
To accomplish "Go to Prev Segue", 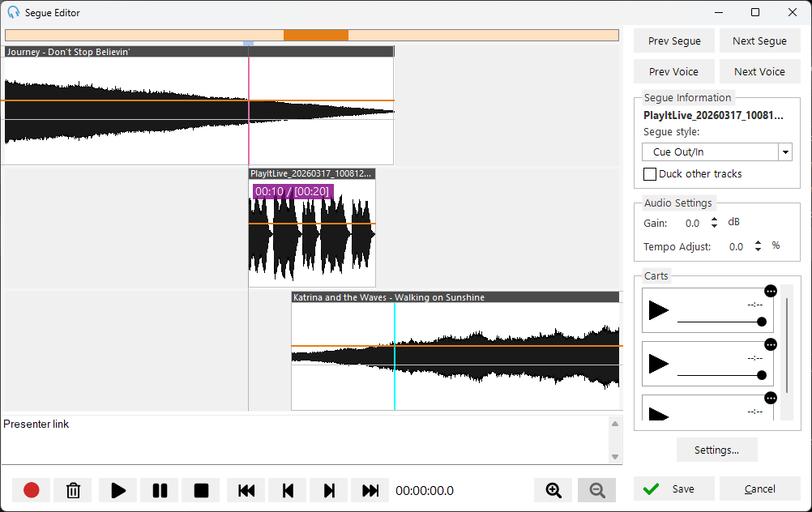I will [x=674, y=41].
